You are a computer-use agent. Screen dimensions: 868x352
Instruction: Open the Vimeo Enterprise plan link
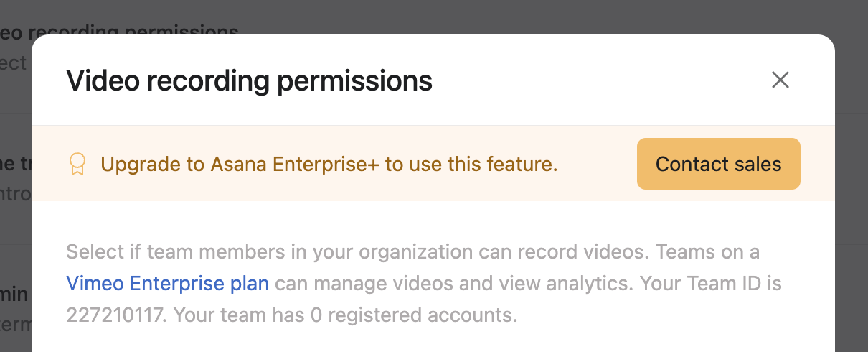[167, 284]
